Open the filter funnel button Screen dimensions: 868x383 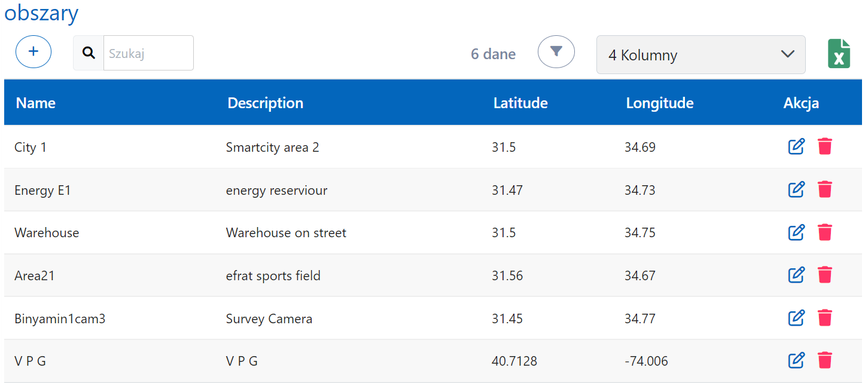[556, 52]
